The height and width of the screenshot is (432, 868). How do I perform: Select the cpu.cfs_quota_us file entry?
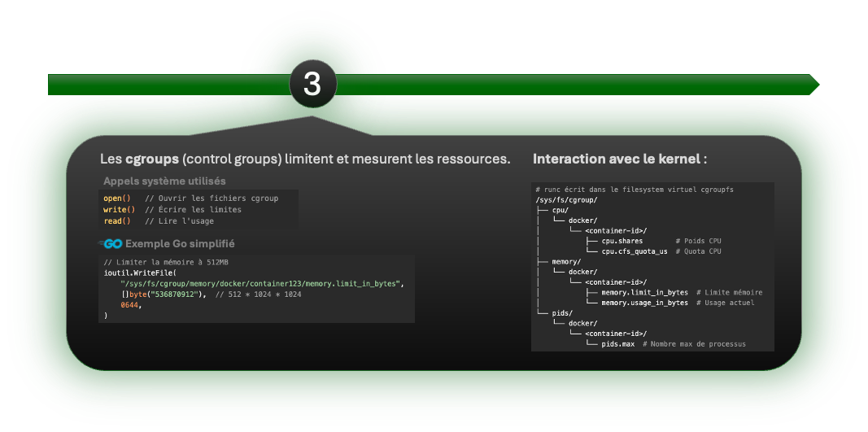click(x=634, y=251)
